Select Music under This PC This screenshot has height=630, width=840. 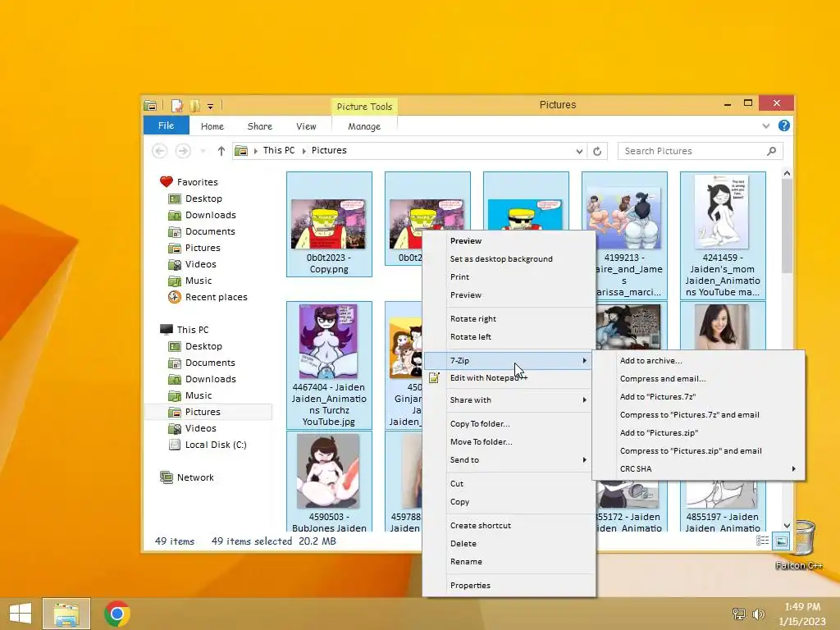pyautogui.click(x=190, y=395)
